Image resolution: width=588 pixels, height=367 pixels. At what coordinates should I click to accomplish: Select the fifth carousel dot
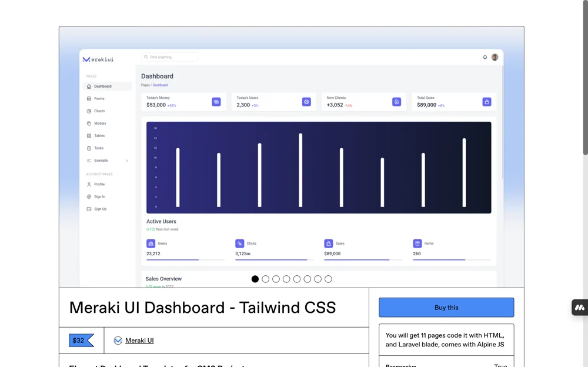297,279
